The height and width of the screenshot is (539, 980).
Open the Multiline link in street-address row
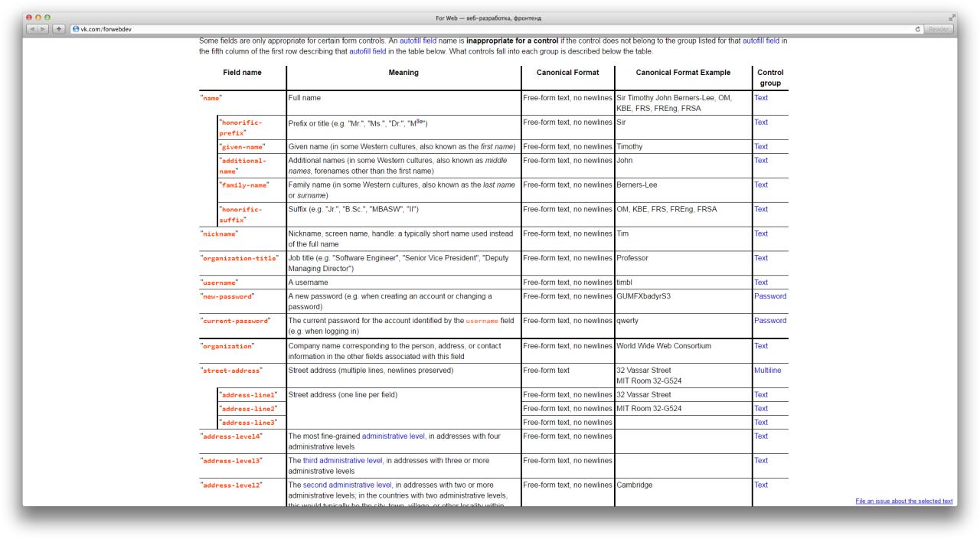click(767, 371)
